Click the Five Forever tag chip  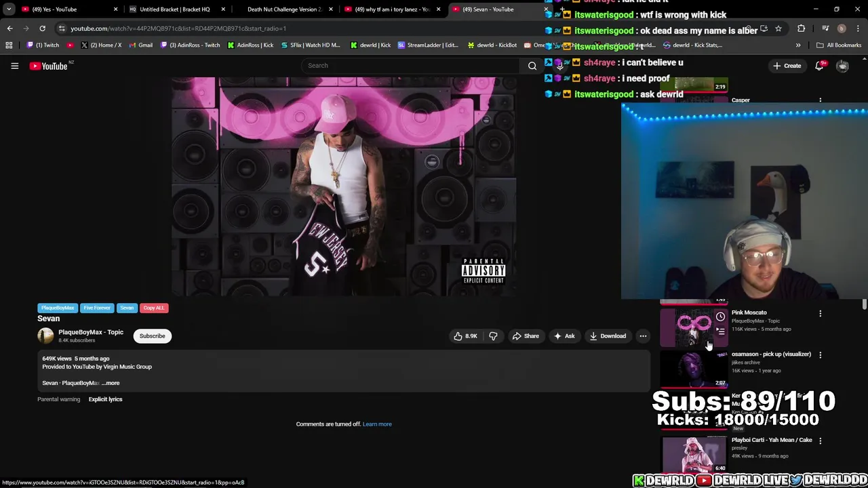click(97, 308)
